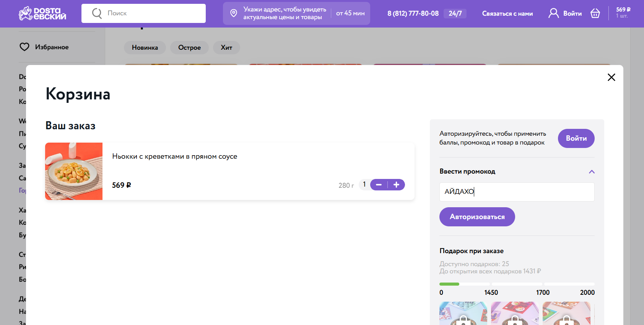Click the 'Подарок при заказе' heading
Screen dimensions: 644x325
click(x=472, y=251)
